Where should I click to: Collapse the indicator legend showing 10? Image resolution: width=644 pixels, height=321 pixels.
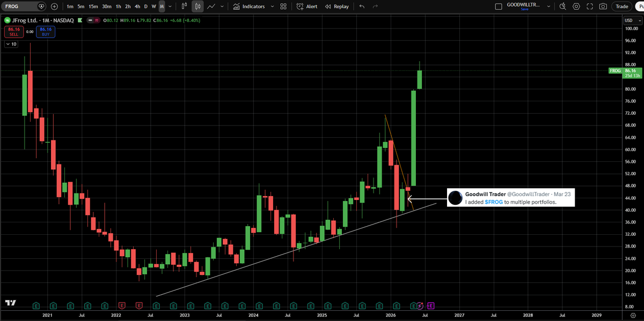(x=11, y=44)
